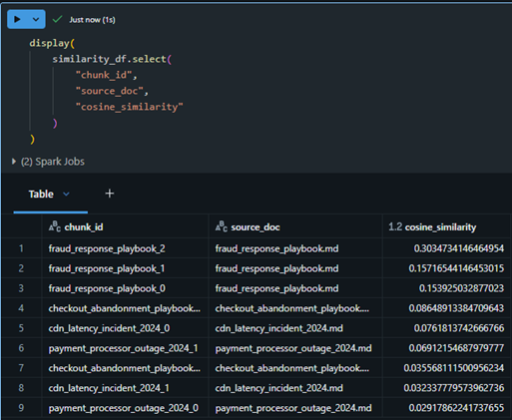Click the 'Just now (1s)' run status
The width and height of the screenshot is (512, 420).
click(92, 20)
